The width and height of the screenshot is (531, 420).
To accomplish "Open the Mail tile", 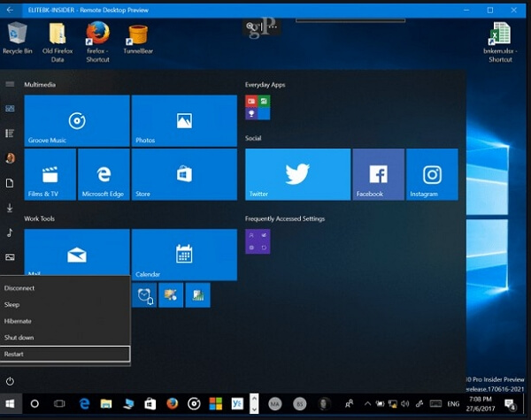I will [77, 253].
